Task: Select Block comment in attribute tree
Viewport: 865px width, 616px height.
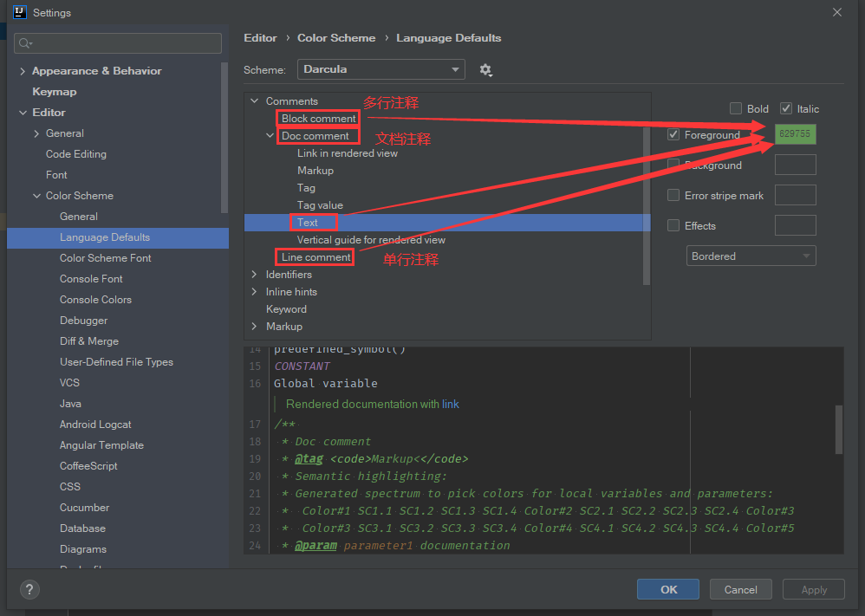Action: tap(318, 119)
